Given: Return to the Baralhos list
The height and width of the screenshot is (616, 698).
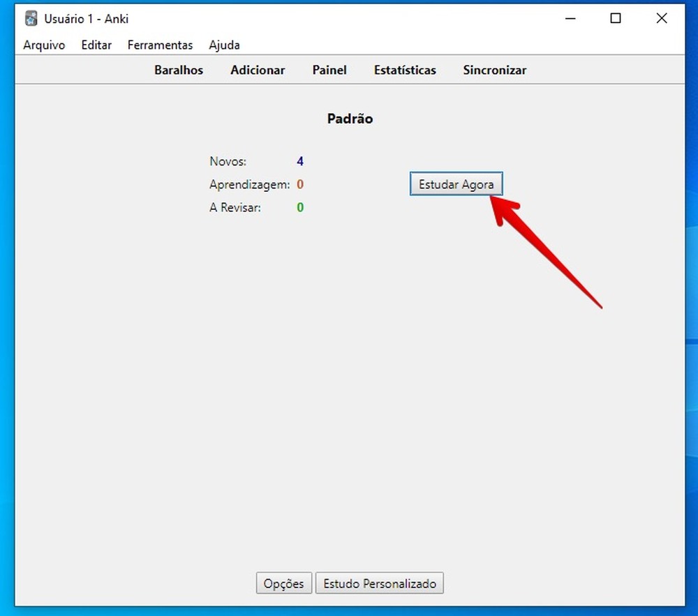Looking at the screenshot, I should [178, 70].
